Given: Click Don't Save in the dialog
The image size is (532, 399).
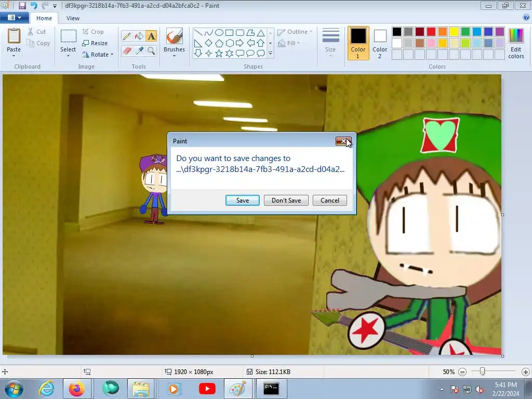Looking at the screenshot, I should (x=286, y=200).
